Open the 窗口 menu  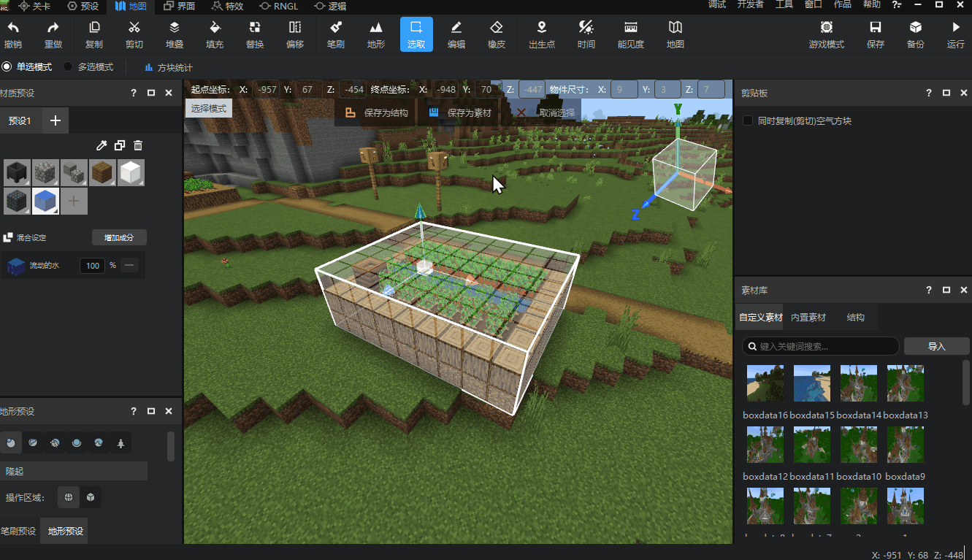click(813, 4)
